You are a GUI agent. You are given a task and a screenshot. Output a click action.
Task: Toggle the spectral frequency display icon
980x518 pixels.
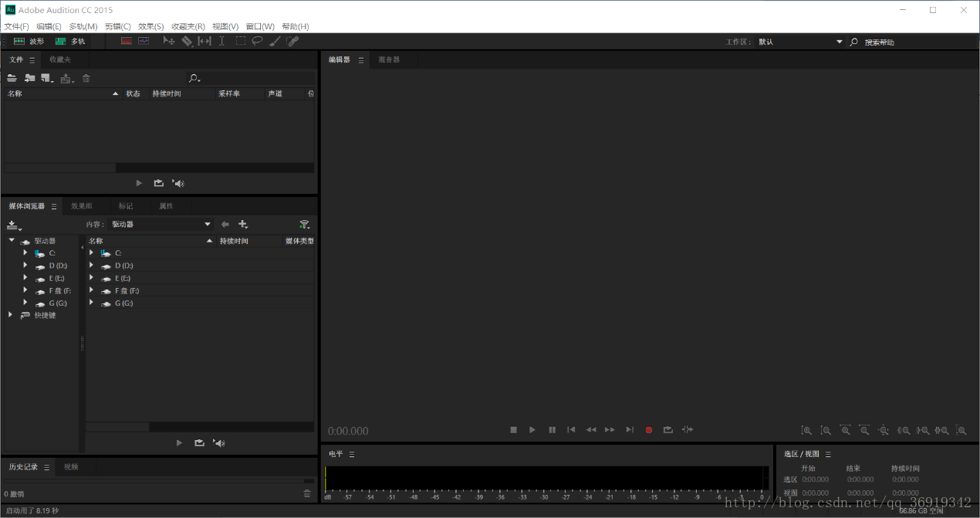pos(127,41)
